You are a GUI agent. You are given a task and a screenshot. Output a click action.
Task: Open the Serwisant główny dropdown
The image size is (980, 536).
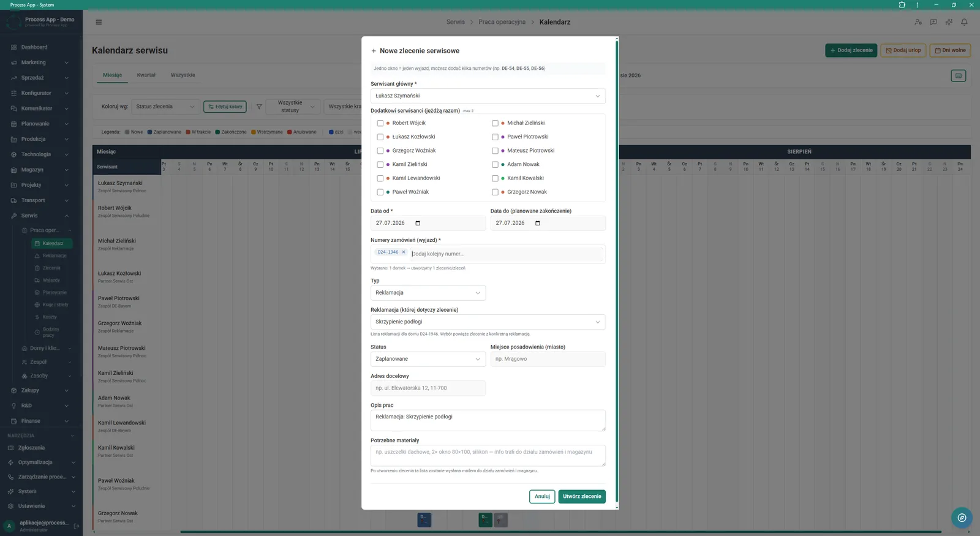point(488,96)
